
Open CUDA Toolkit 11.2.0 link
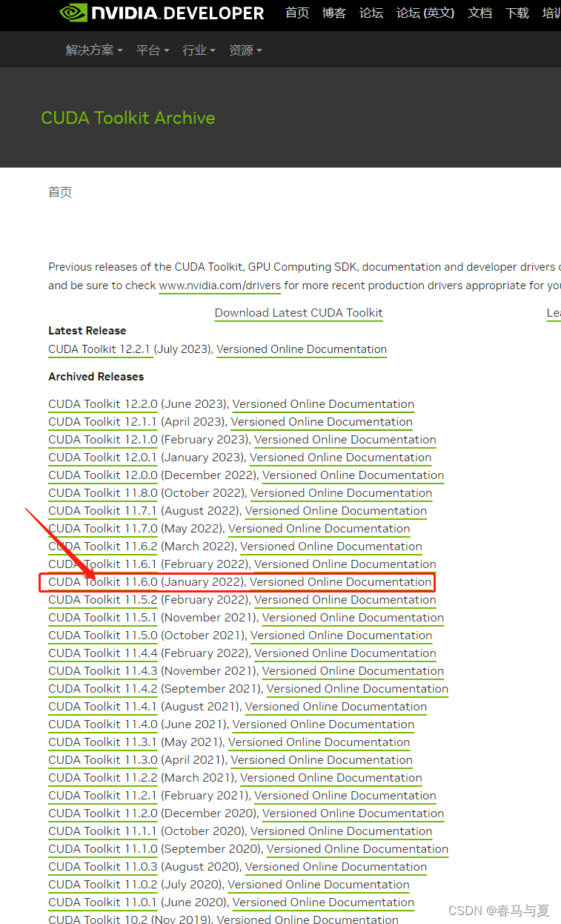tap(103, 814)
